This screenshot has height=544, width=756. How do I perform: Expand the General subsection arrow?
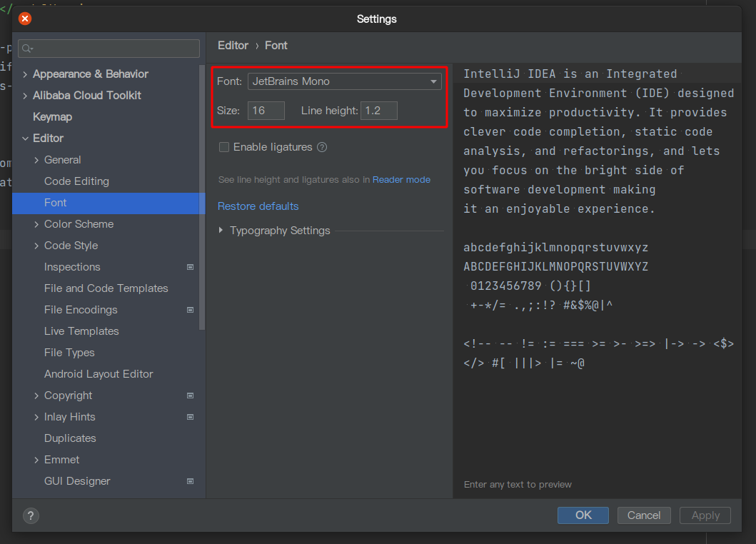coord(36,160)
